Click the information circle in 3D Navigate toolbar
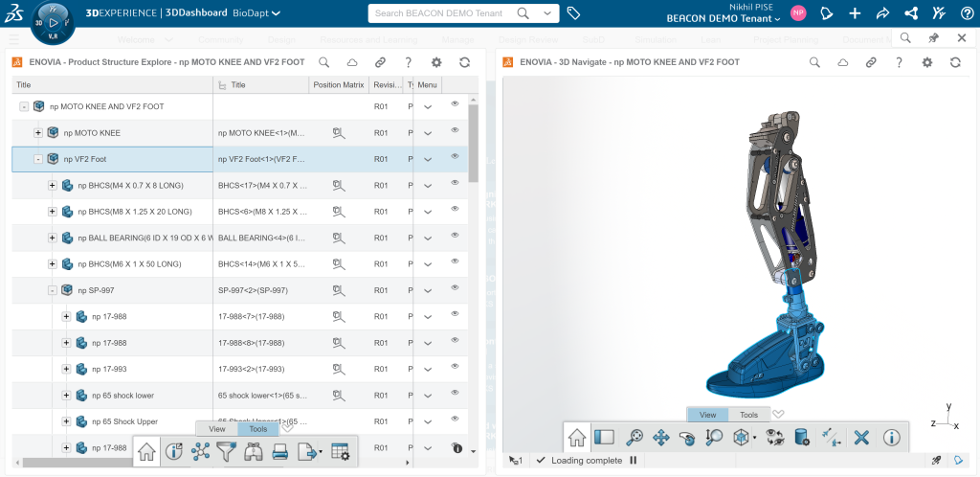 tap(891, 437)
